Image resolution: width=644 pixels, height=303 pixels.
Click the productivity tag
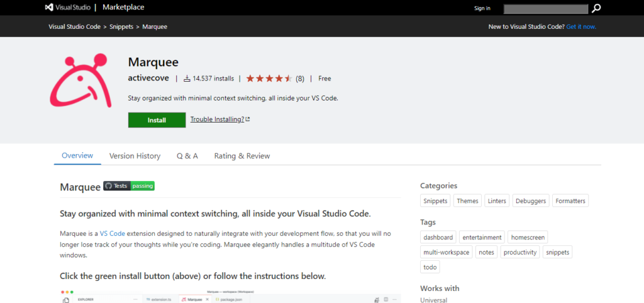tap(520, 252)
